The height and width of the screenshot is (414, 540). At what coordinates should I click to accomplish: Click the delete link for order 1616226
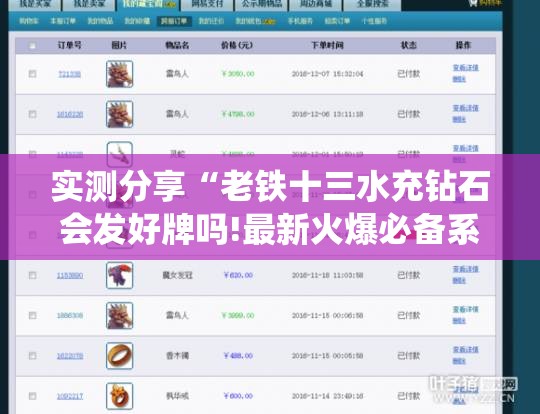[x=459, y=120]
